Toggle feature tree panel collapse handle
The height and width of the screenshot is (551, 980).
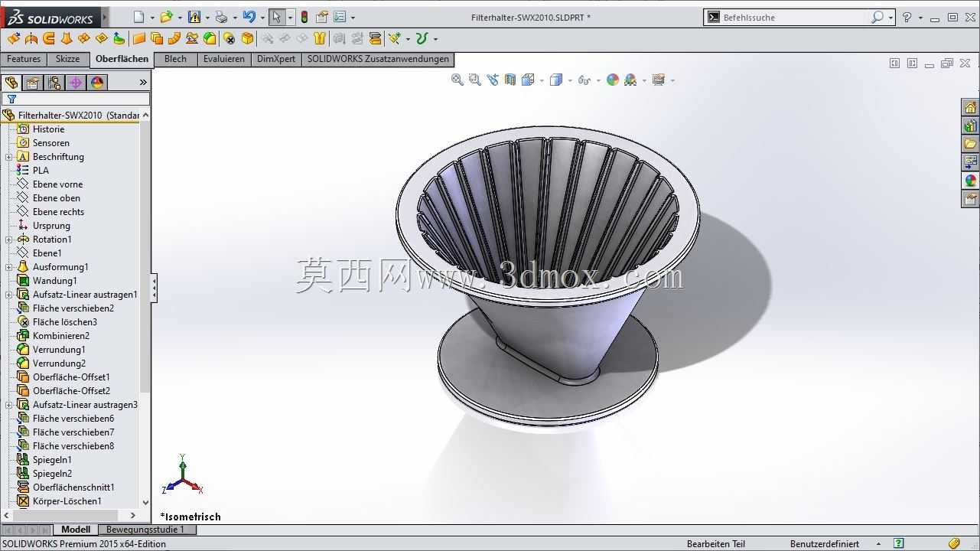pos(155,288)
